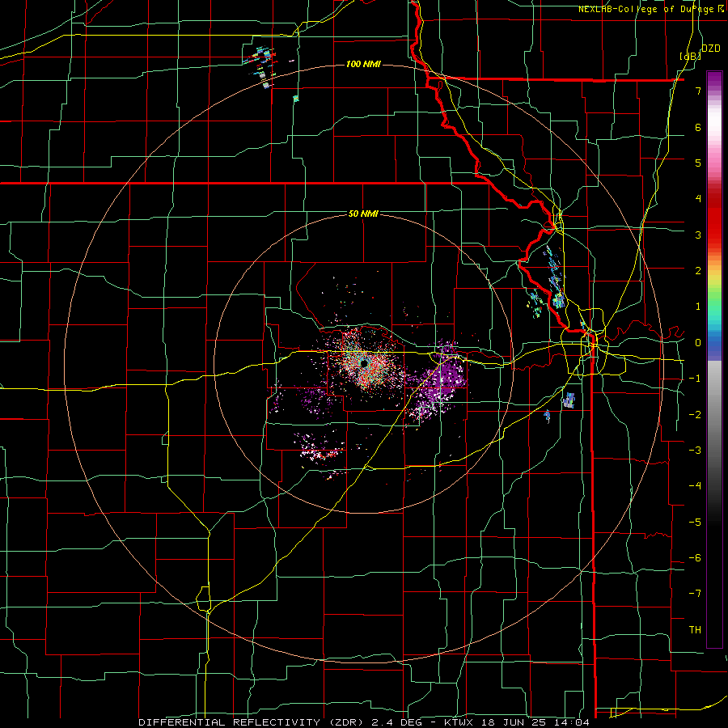Click the 50 NMI range ring label
Viewport: 728px width, 728px height.
click(363, 214)
